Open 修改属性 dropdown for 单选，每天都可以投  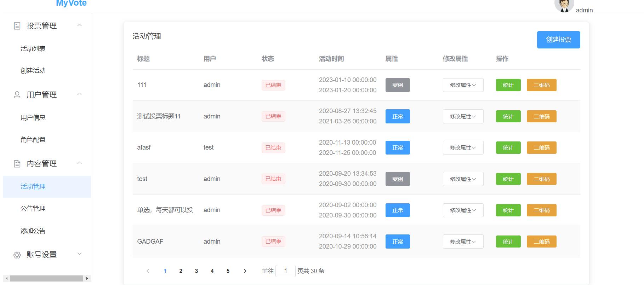(x=463, y=210)
